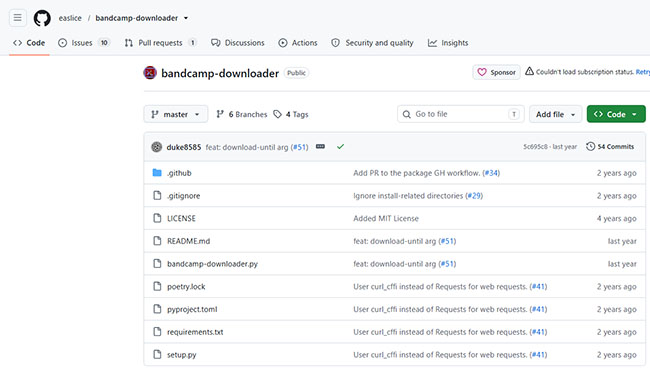Click file icon beside pyproject.toml
650x370 pixels.
(x=157, y=309)
